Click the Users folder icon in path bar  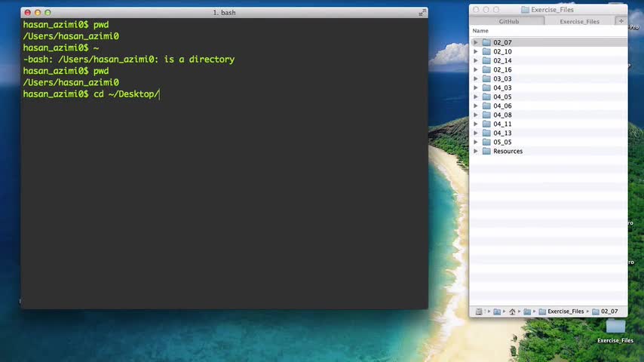497,311
